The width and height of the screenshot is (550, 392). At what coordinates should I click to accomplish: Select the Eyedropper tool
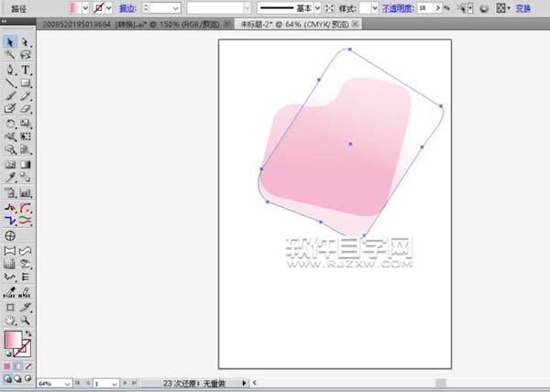point(10,178)
